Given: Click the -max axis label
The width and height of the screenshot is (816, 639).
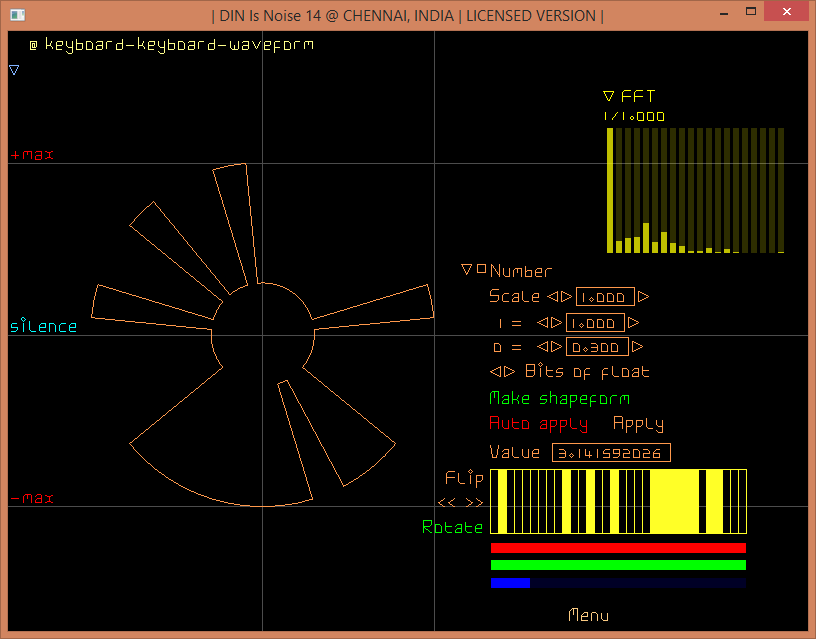Looking at the screenshot, I should [32, 498].
